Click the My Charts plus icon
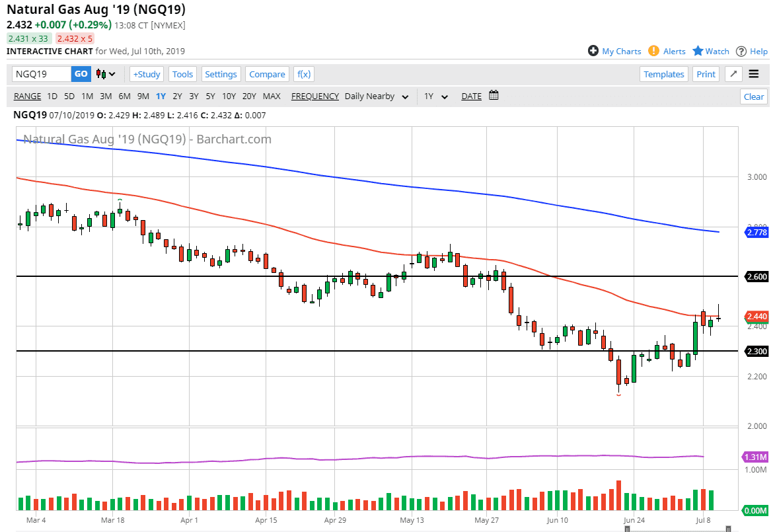 click(593, 51)
